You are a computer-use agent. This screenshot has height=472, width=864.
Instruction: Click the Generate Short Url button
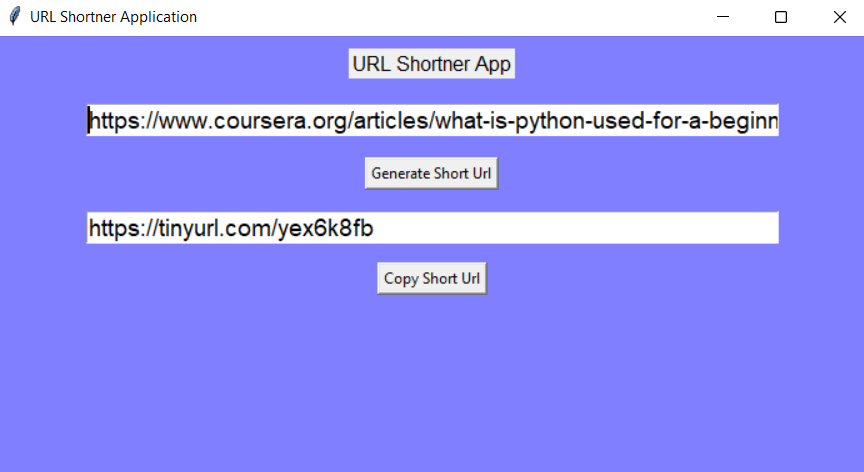pos(431,173)
